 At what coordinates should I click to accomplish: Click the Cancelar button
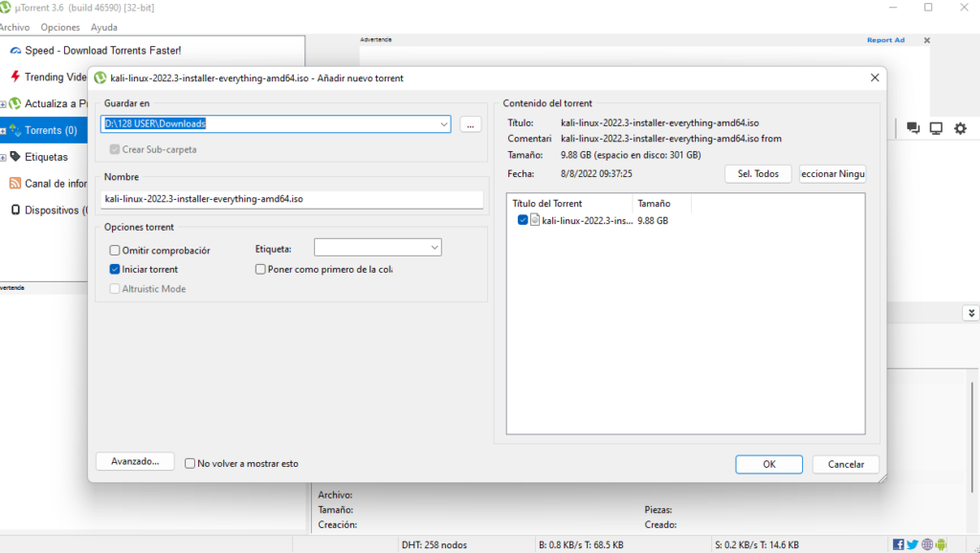click(x=846, y=464)
